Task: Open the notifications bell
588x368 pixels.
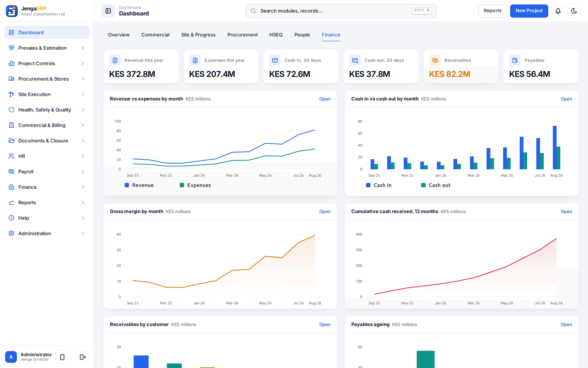Action: 558,11
